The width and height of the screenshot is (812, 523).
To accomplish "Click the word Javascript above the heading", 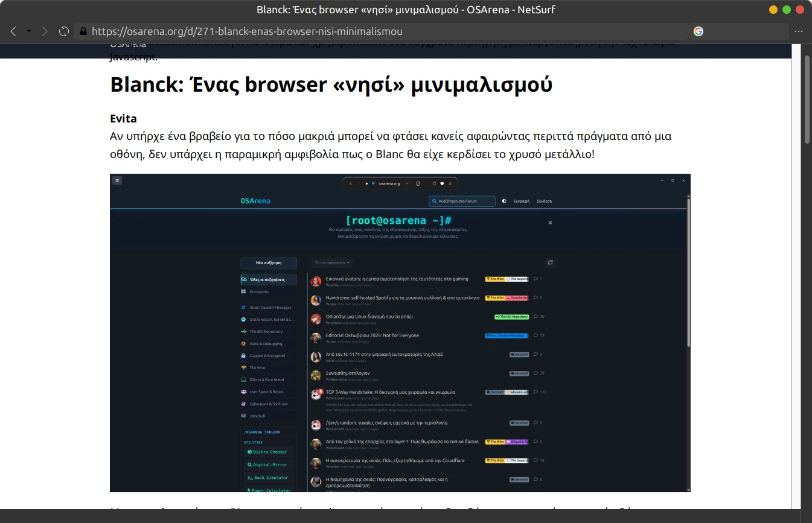I will point(133,57).
